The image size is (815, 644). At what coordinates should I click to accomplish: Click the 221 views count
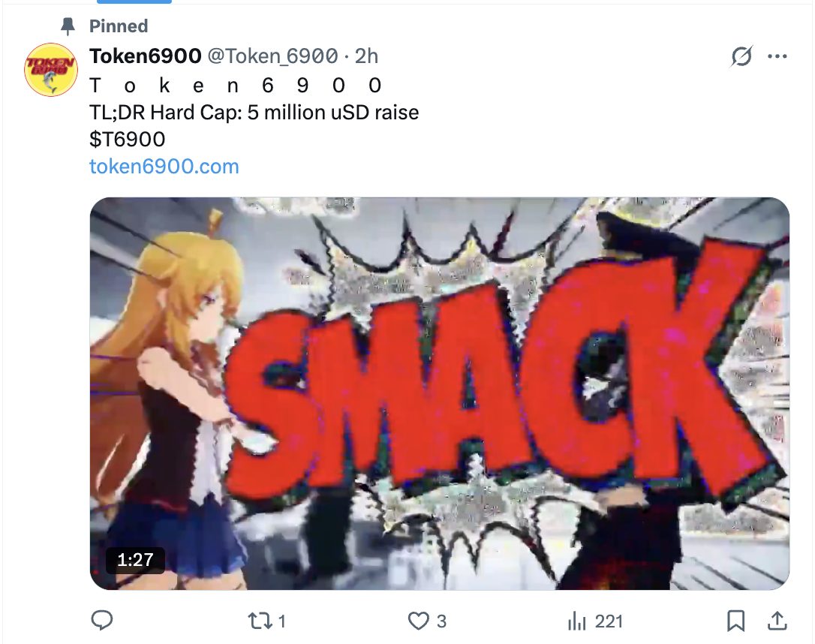(609, 621)
